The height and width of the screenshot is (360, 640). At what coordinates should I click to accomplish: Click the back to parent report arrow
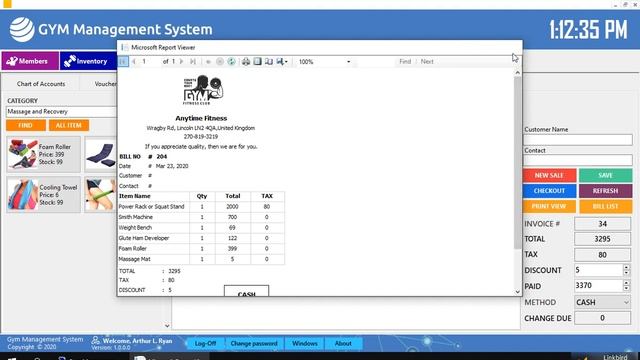208,62
